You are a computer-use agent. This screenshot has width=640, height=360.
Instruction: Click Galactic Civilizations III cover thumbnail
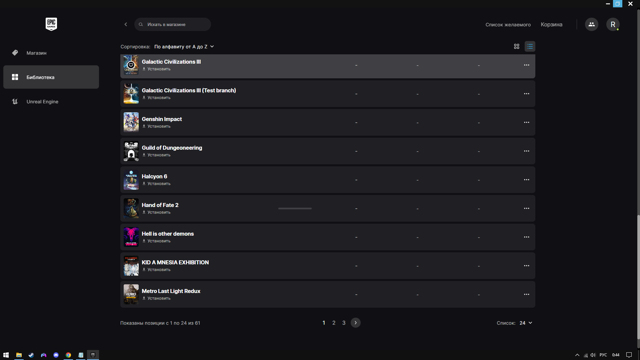pyautogui.click(x=131, y=65)
